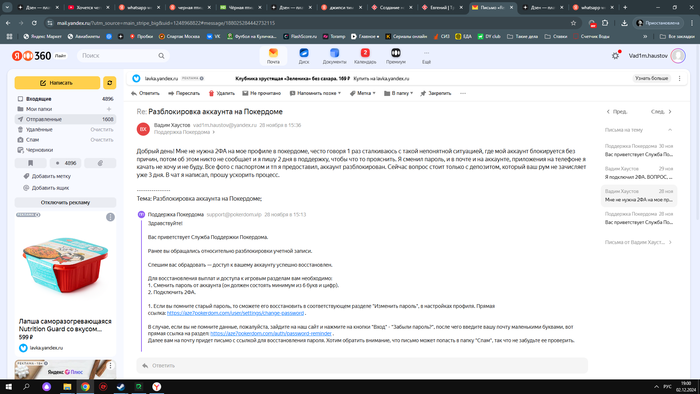This screenshot has height=394, width=700.
Task: Open Отправленные folder
Action: [65, 119]
